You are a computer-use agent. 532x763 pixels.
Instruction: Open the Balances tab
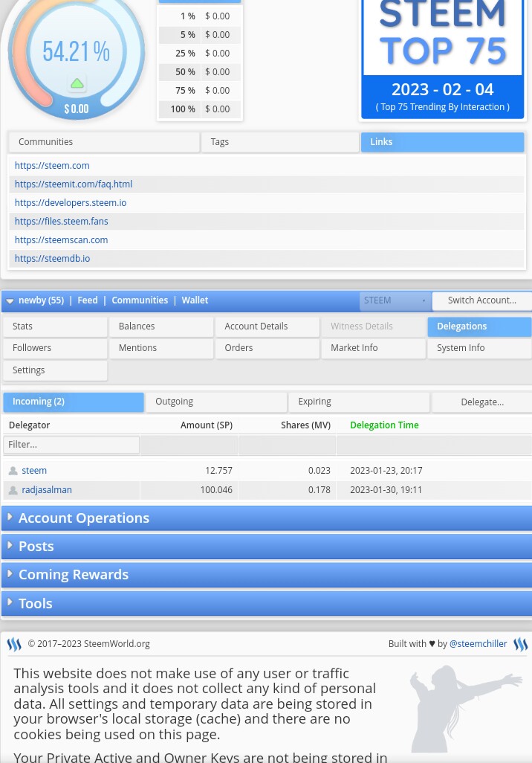point(161,326)
